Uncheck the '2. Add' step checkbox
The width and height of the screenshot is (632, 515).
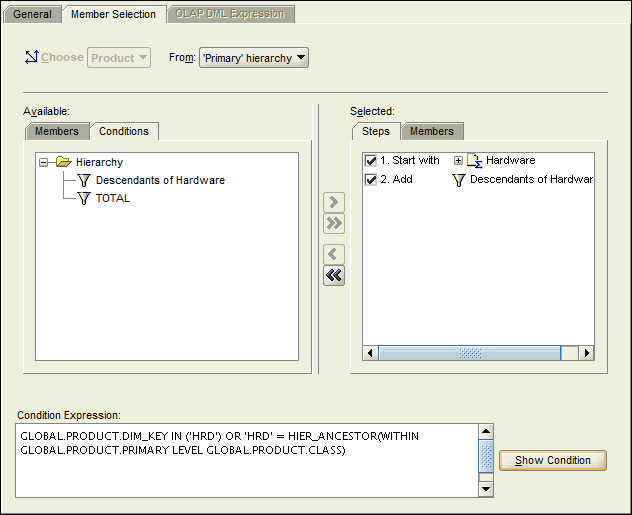371,180
